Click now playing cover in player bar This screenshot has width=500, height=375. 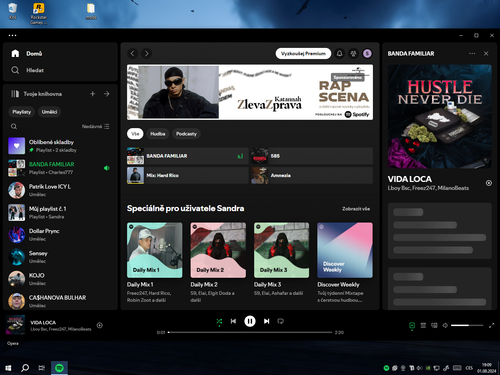pyautogui.click(x=15, y=325)
